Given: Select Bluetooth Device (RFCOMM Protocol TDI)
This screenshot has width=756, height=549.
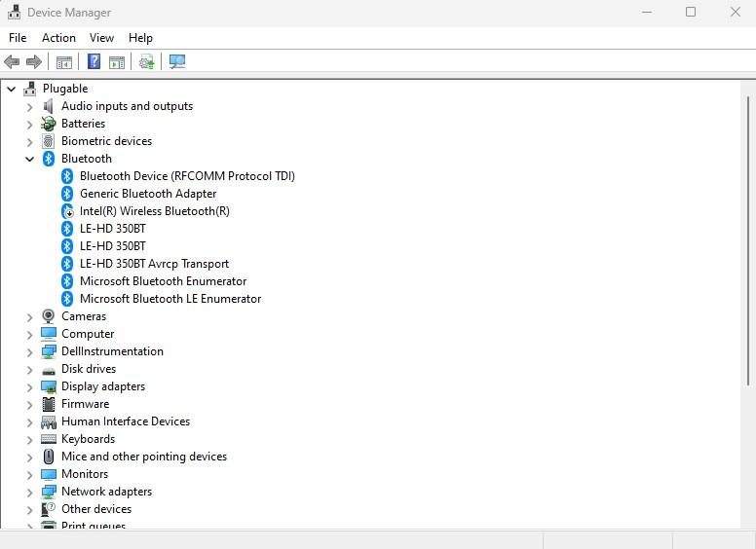Looking at the screenshot, I should coord(187,176).
